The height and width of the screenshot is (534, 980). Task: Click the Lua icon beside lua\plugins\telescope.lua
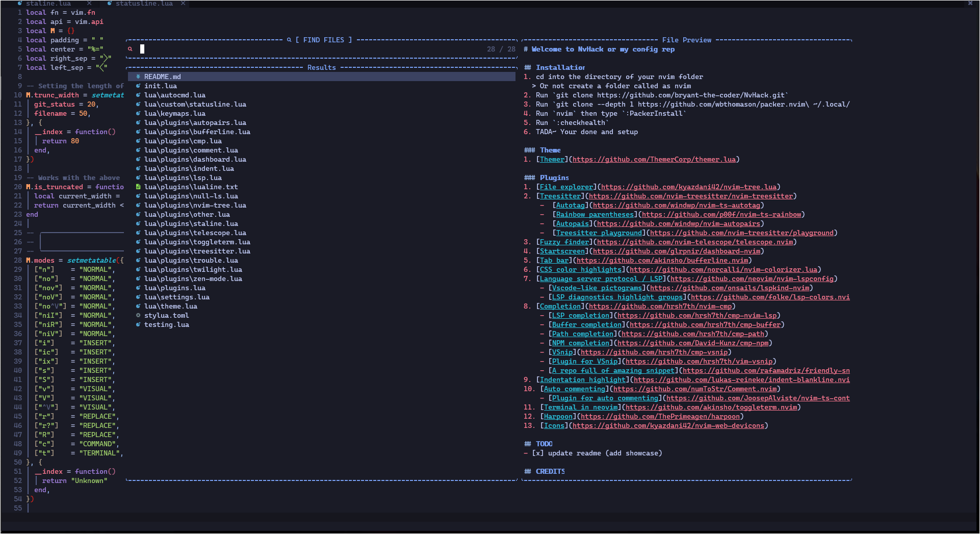pyautogui.click(x=138, y=233)
